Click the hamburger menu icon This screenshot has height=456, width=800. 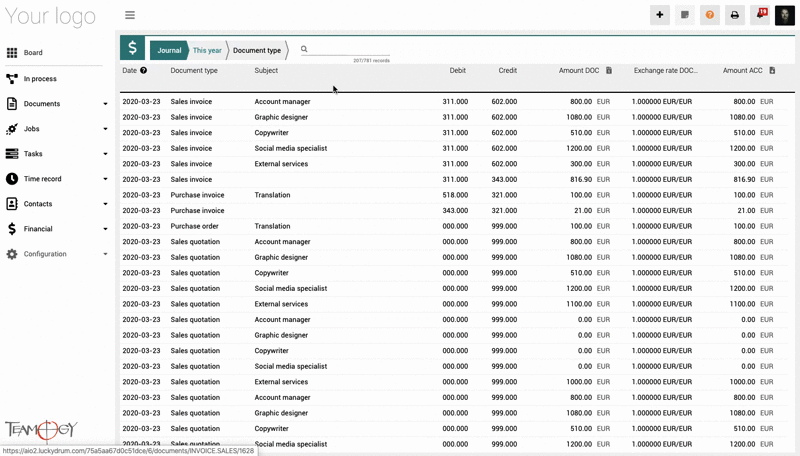(x=130, y=15)
